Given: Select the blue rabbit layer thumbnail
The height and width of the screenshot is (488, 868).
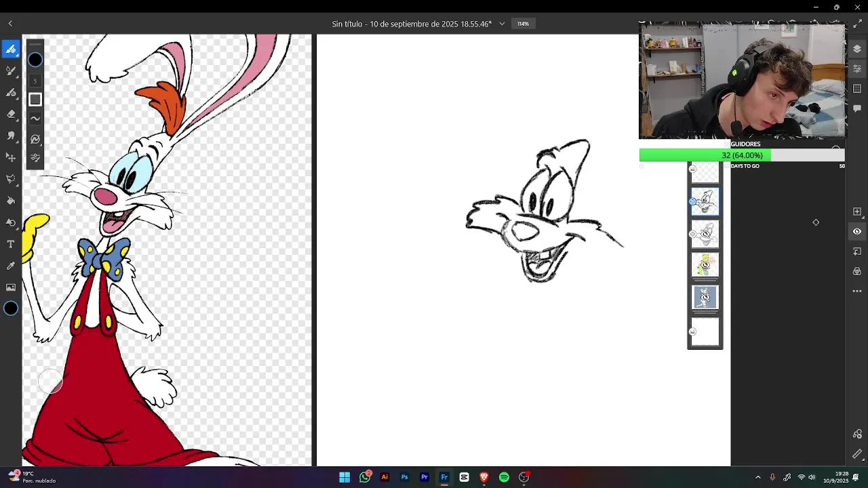Looking at the screenshot, I should [x=705, y=298].
